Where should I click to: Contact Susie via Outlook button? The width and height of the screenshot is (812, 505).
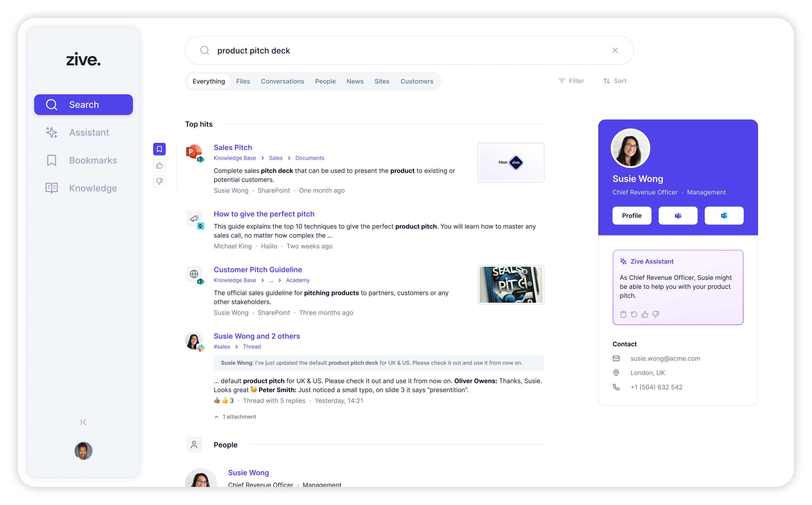pos(724,215)
